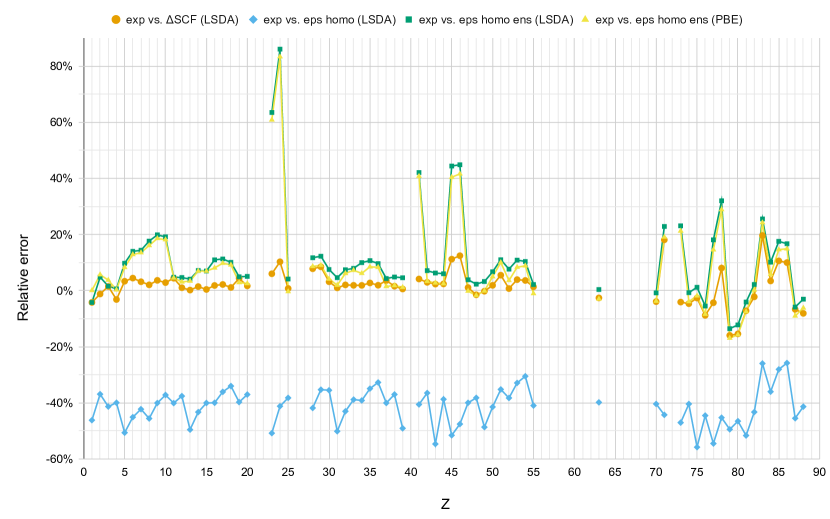
Task: Click the -20% y-axis tick label
Action: tap(59, 347)
